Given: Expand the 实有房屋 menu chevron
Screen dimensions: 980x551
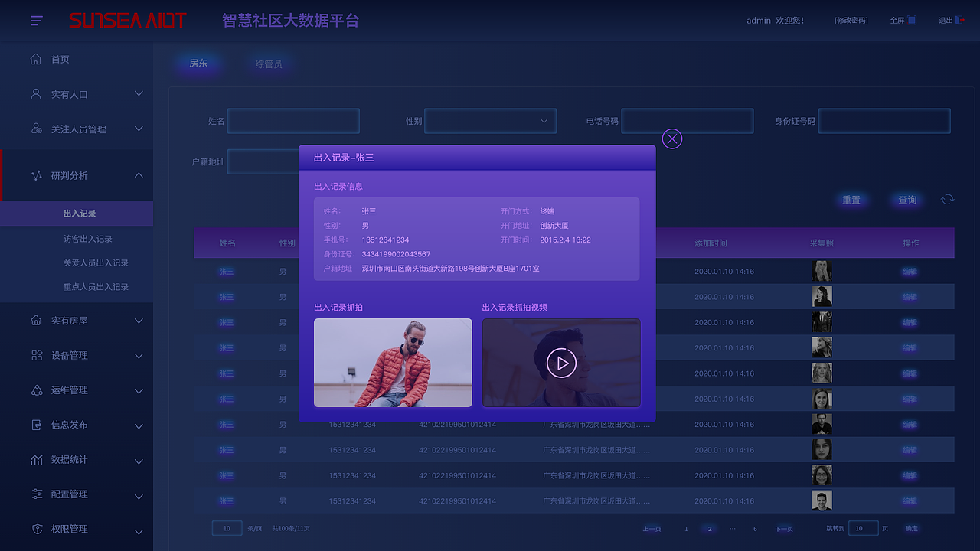Looking at the screenshot, I should (x=139, y=321).
